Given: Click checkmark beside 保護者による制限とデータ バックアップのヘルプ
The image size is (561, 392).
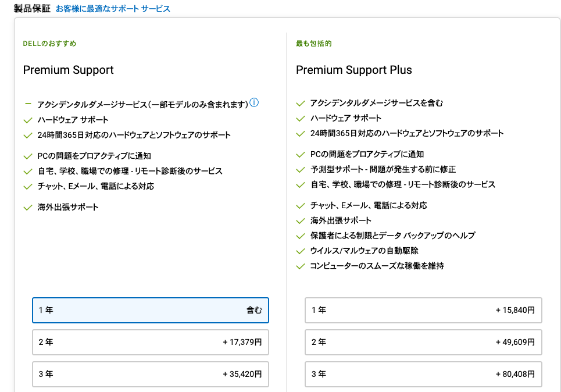Looking at the screenshot, I should 301,236.
